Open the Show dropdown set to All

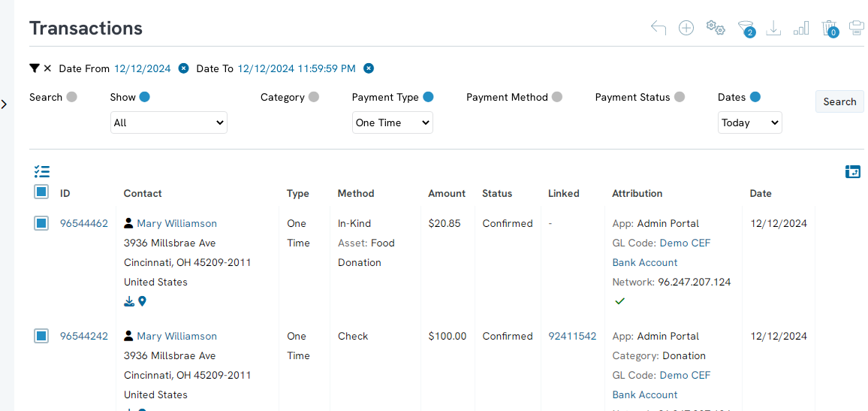pos(168,122)
